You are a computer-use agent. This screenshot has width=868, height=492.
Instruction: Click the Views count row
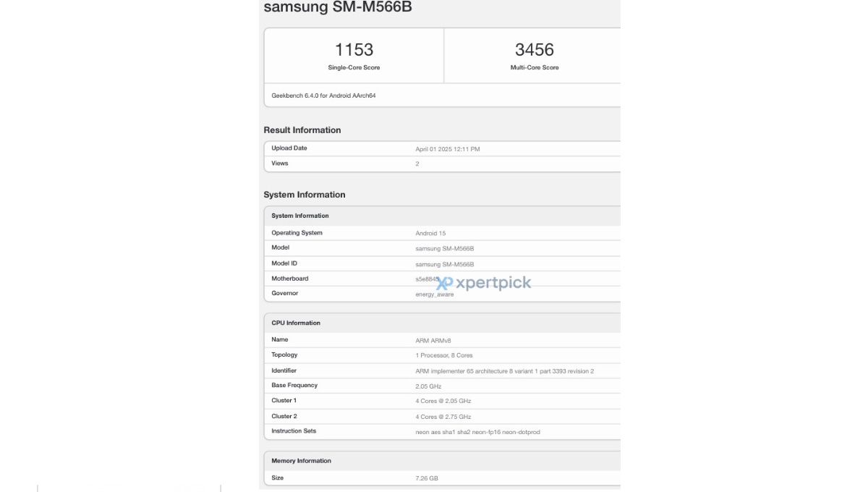441,164
